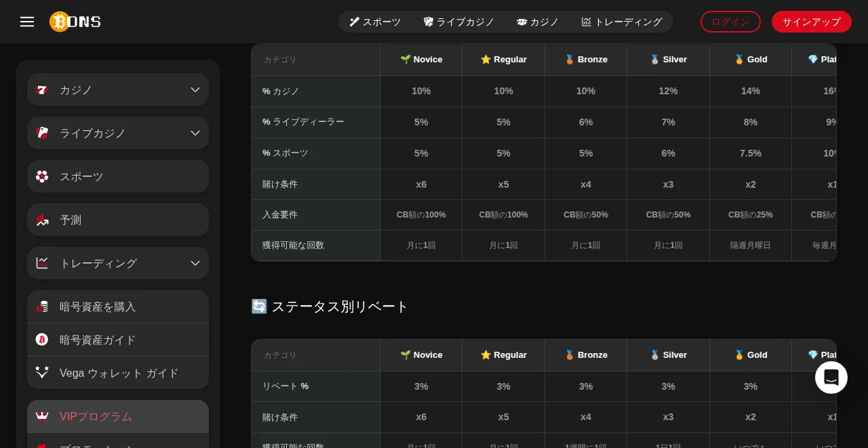
Task: Expand the トレーディング sidebar chevron
Action: pos(195,263)
